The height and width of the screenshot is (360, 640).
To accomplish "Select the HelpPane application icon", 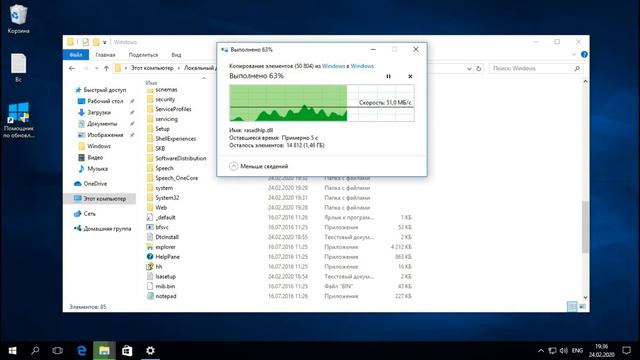I will [x=150, y=257].
